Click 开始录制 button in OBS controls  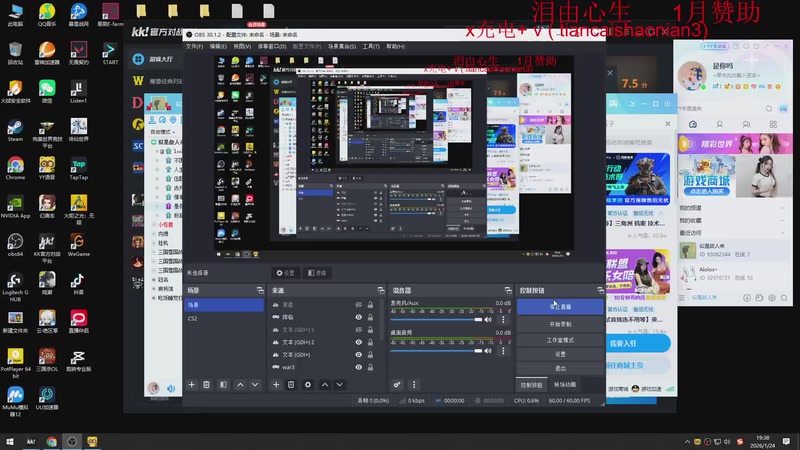point(560,324)
